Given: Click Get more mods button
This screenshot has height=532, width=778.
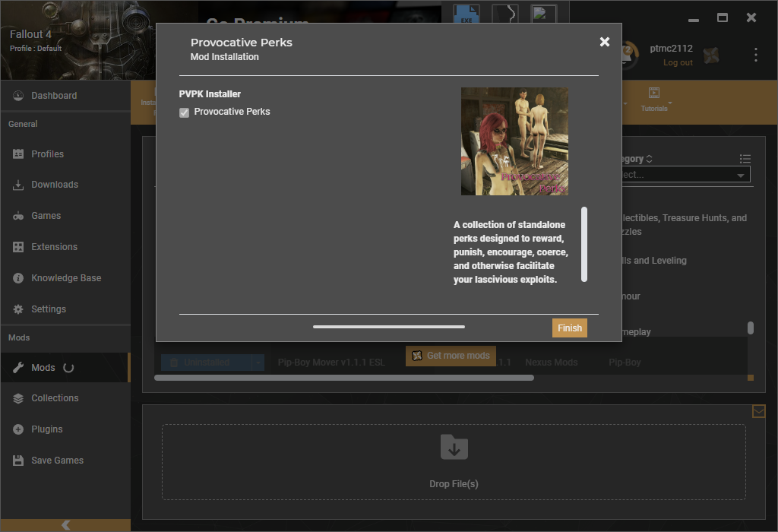Looking at the screenshot, I should click(451, 356).
